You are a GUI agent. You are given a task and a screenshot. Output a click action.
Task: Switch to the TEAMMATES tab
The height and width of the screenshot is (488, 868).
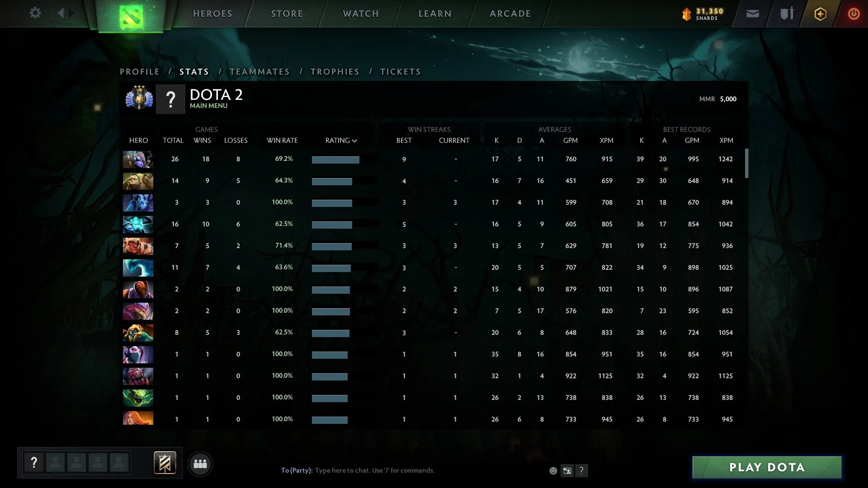pos(259,71)
